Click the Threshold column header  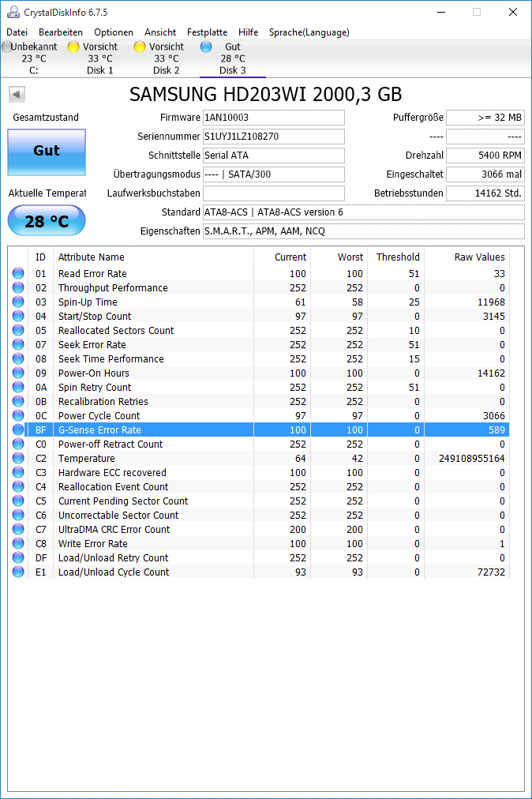pos(396,257)
